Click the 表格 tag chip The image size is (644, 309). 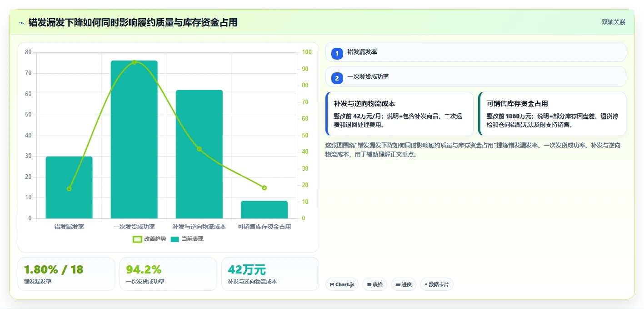click(374, 284)
